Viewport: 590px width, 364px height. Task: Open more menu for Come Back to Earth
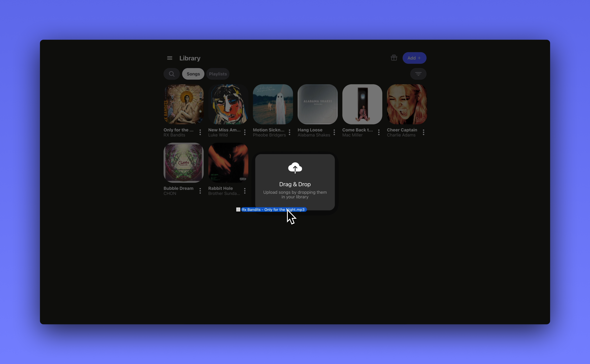click(x=379, y=132)
